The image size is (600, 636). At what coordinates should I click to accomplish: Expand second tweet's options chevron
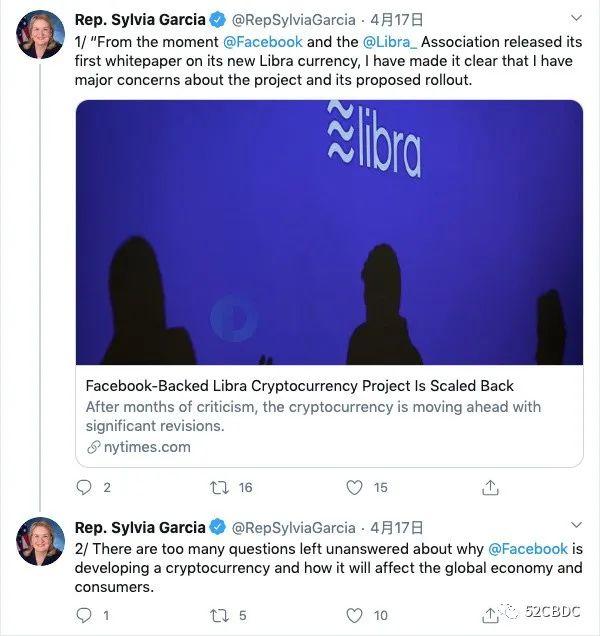pyautogui.click(x=576, y=526)
